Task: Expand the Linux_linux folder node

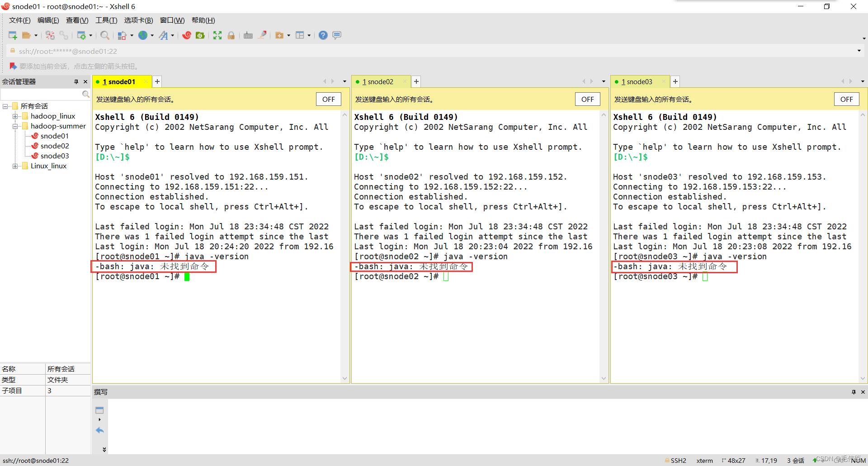Action: coord(15,166)
